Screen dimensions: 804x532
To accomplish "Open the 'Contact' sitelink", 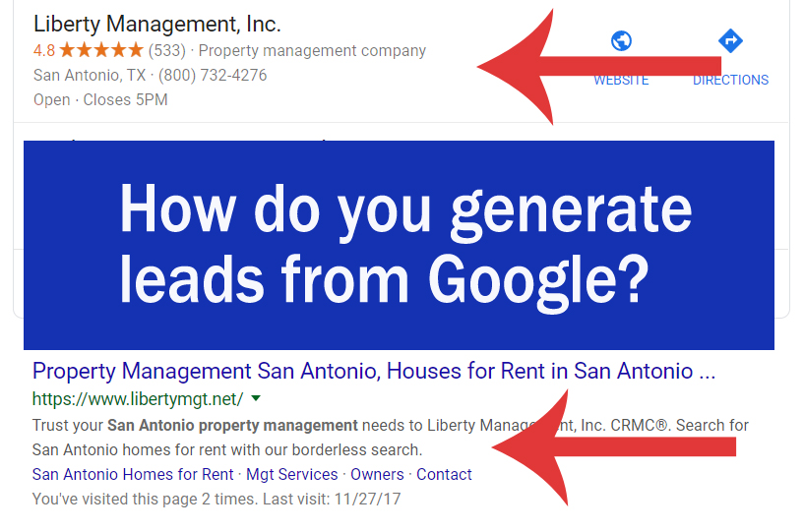I will tap(444, 475).
